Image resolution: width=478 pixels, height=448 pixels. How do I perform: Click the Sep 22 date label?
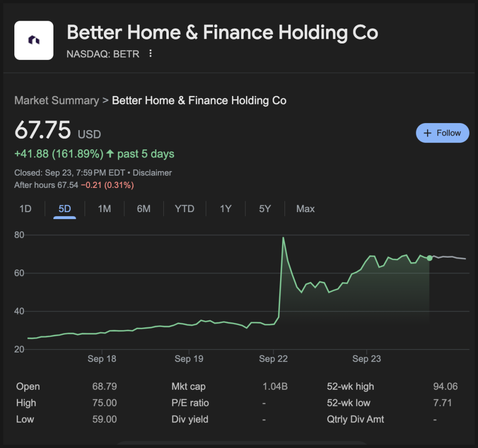[x=274, y=359]
